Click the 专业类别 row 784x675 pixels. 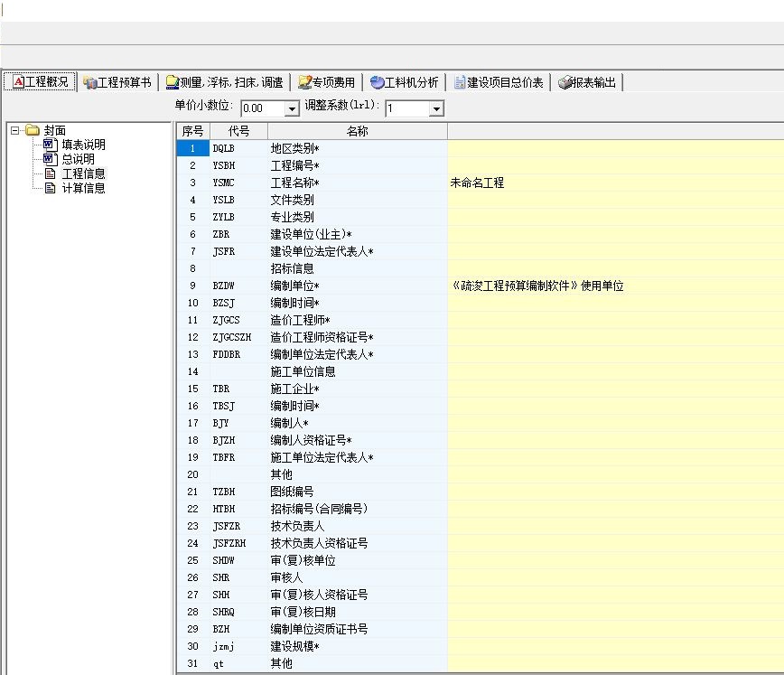pos(480,217)
